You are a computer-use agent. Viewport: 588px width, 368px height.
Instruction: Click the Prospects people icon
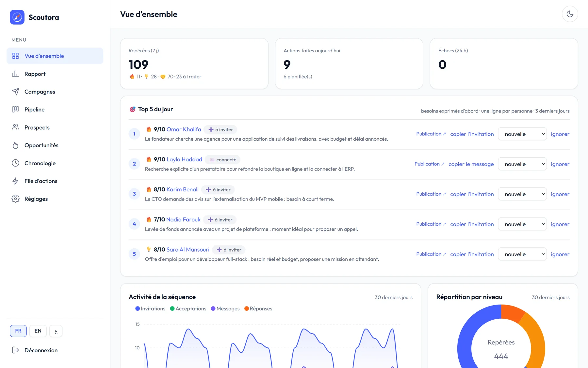pyautogui.click(x=15, y=127)
